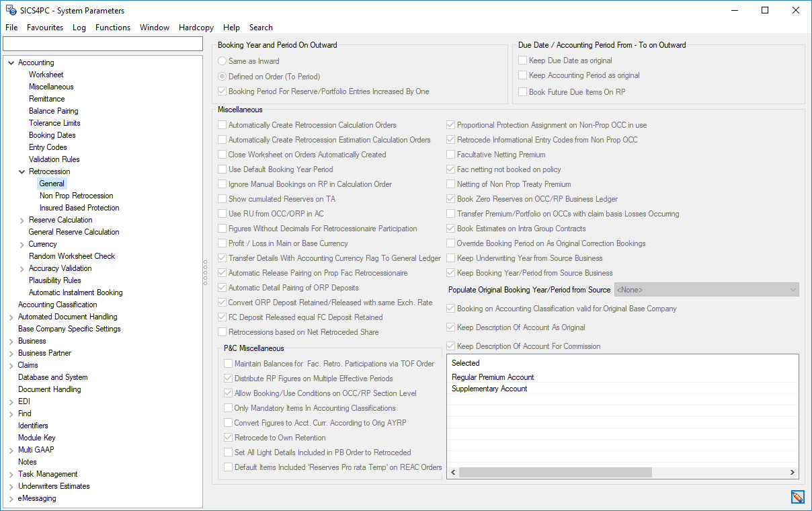Click the search field above the tree
Screen dimensions: 812x511
(x=103, y=44)
